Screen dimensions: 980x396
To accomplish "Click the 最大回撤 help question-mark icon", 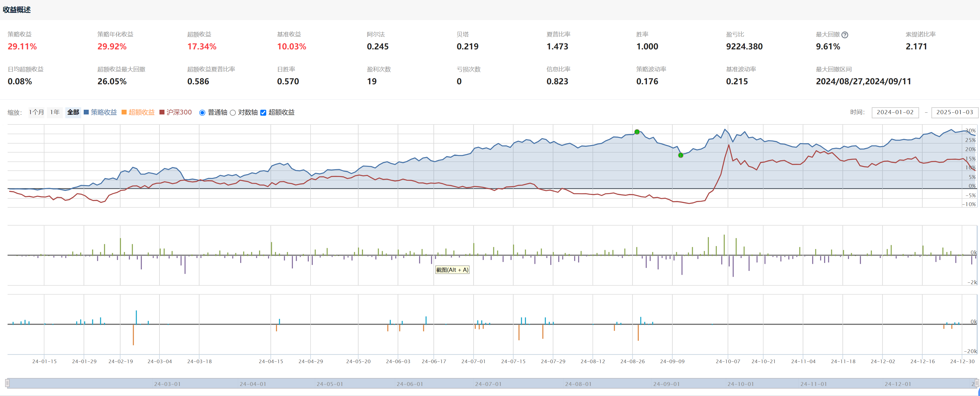I will 845,35.
